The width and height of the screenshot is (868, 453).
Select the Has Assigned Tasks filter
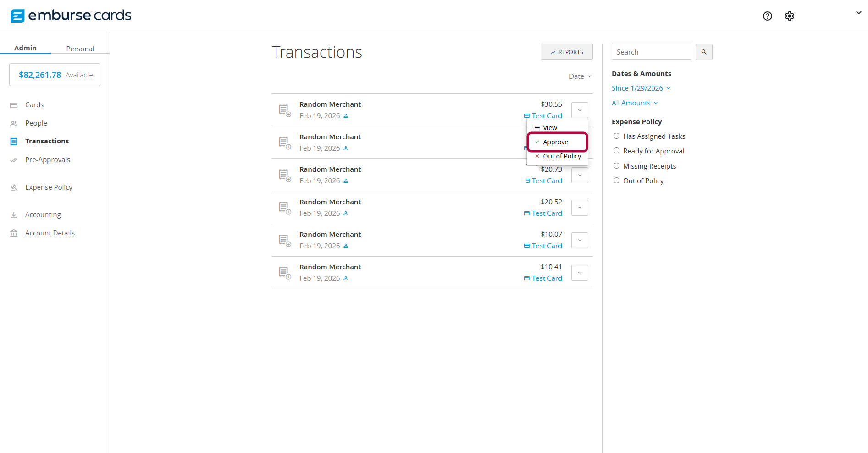click(616, 136)
